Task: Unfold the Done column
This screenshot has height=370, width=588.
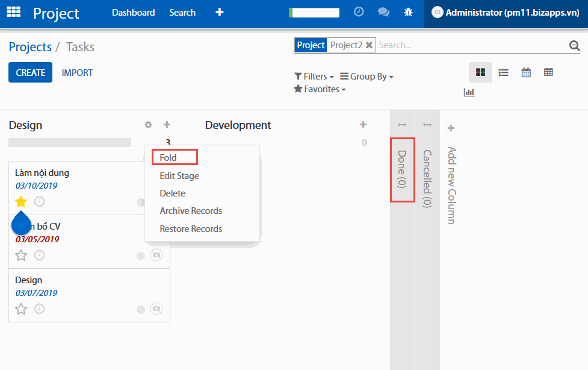Action: coord(402,169)
